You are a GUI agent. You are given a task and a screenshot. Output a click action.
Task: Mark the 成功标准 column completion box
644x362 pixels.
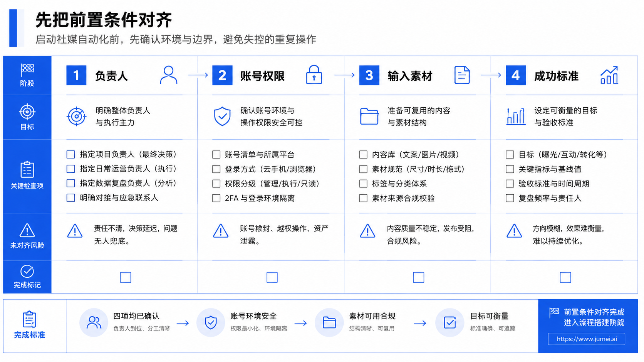click(565, 277)
